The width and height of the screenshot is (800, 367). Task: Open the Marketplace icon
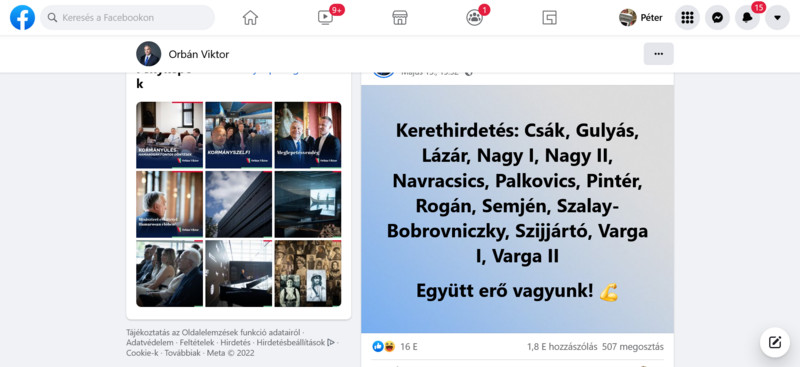point(399,18)
